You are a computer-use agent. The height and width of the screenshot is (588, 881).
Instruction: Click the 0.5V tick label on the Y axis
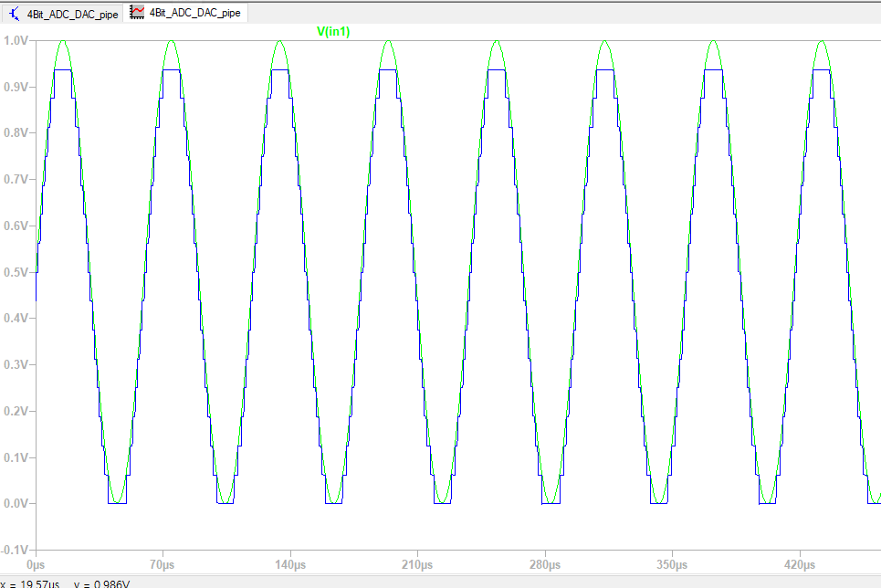[17, 272]
